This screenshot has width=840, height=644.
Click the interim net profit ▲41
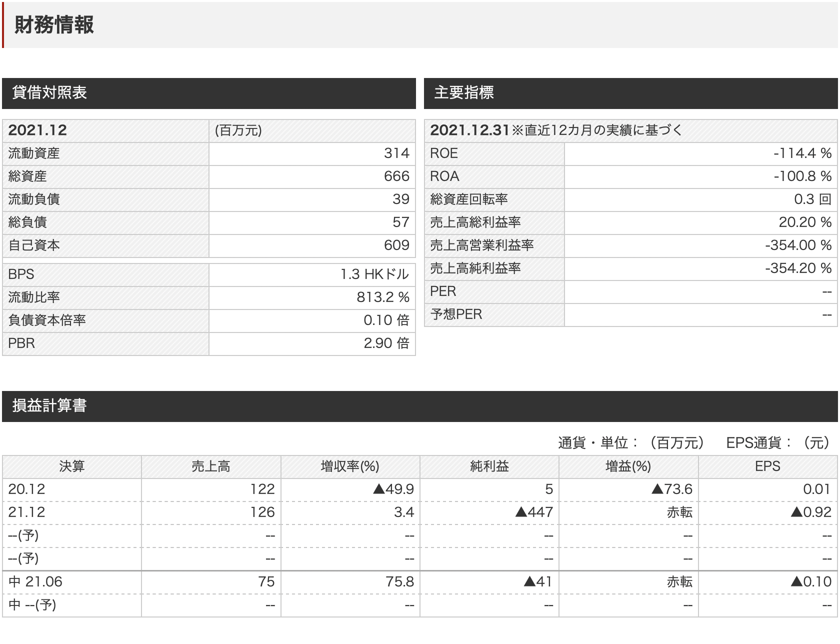538,582
